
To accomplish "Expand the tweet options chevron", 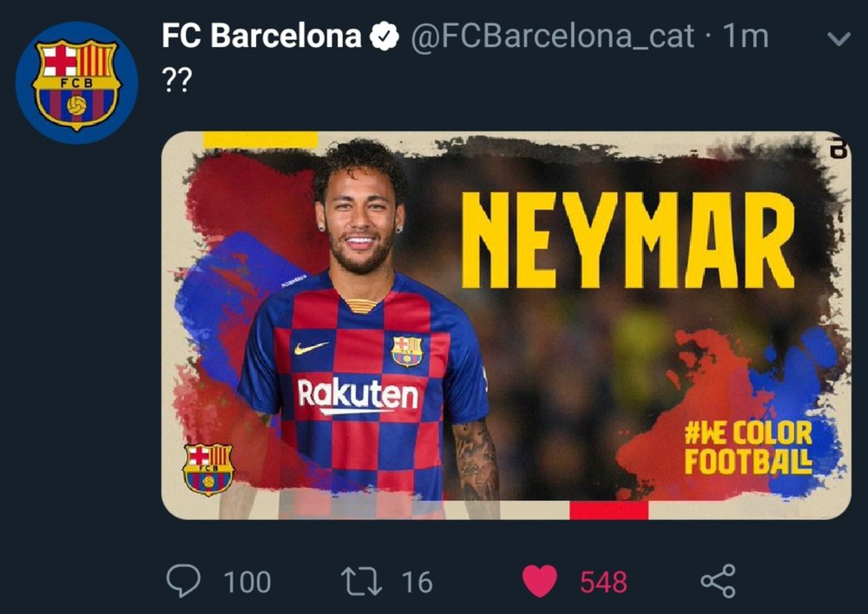I will [x=838, y=39].
